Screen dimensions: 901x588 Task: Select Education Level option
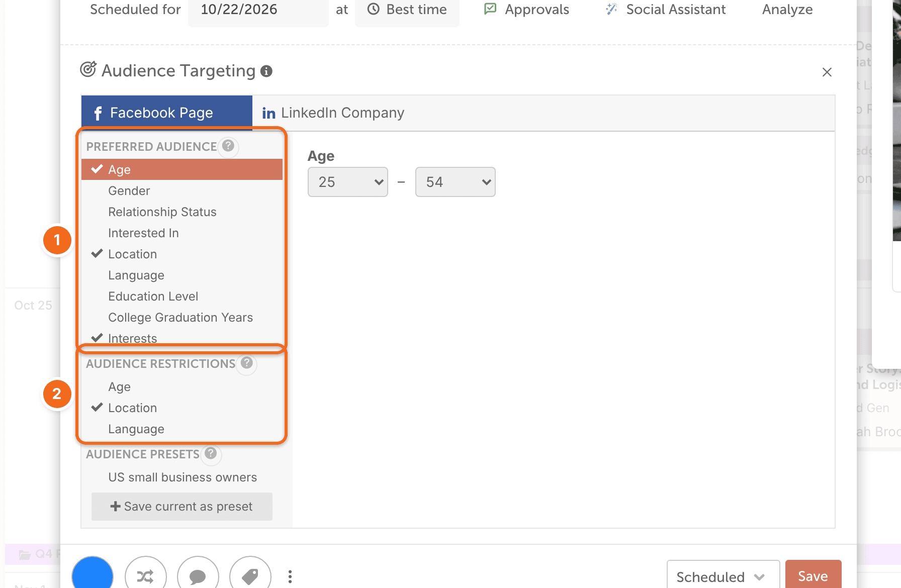(x=182, y=296)
